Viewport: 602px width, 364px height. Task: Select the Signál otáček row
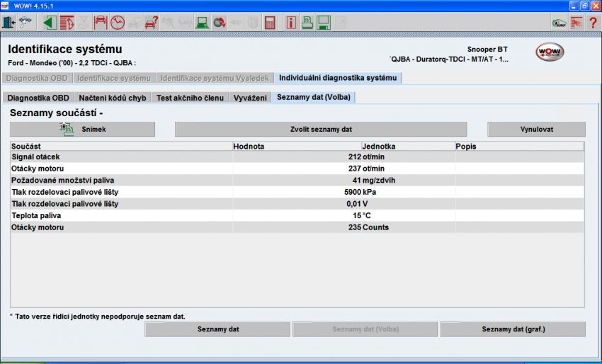[297, 157]
